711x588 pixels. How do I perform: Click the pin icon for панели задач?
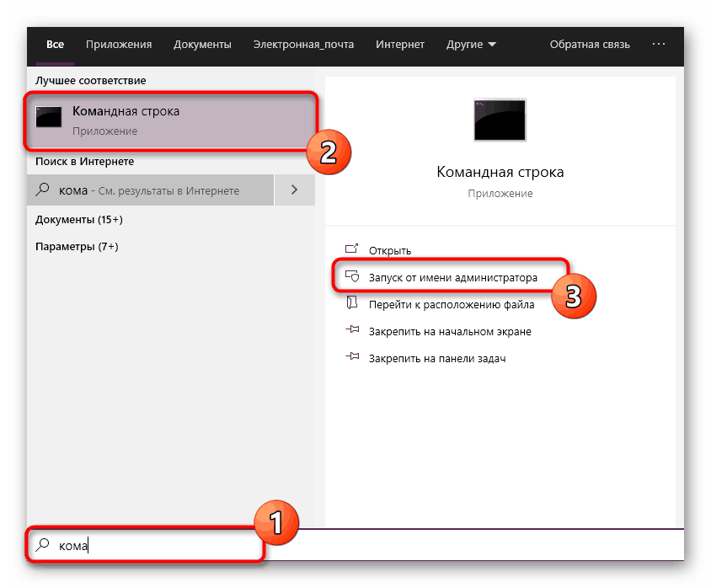click(352, 356)
